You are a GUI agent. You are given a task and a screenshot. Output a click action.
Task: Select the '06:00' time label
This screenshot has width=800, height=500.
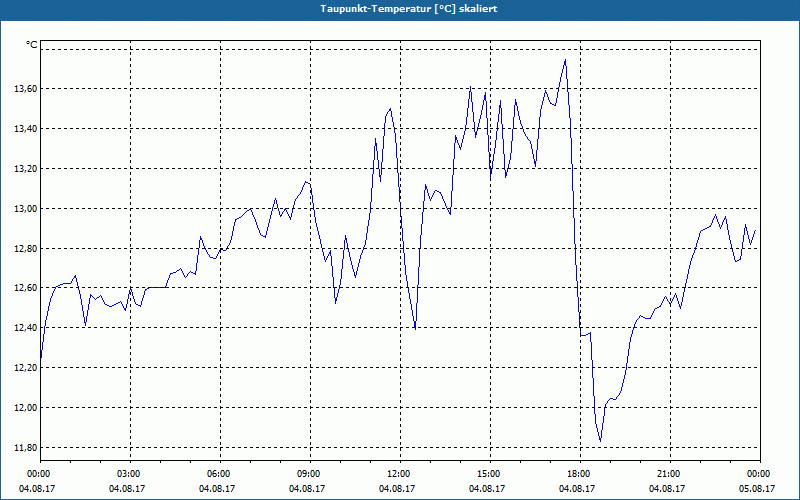point(220,474)
